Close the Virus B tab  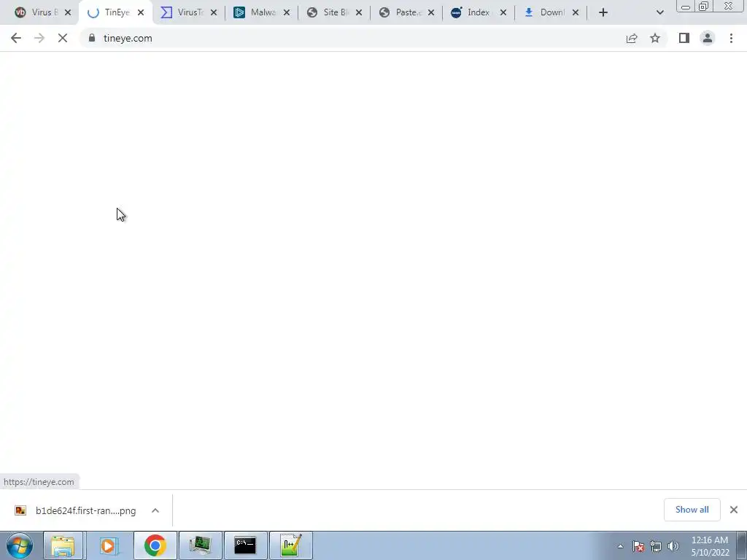click(x=68, y=12)
